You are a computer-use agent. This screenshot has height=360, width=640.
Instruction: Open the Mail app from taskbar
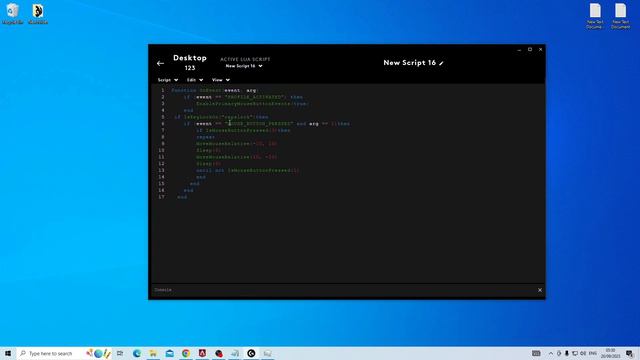click(x=169, y=353)
